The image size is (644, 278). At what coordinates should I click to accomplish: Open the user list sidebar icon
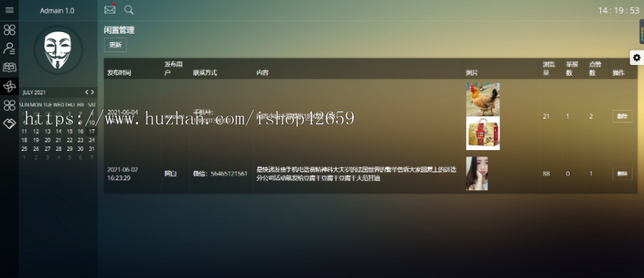[9, 49]
